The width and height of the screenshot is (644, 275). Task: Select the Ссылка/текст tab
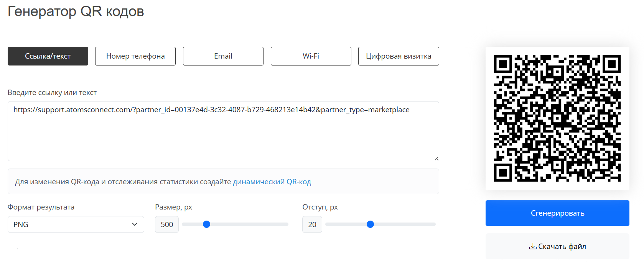48,56
